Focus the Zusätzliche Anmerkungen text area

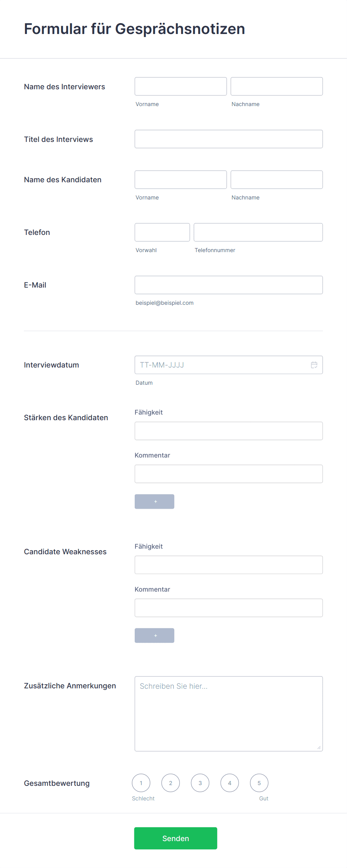click(229, 714)
